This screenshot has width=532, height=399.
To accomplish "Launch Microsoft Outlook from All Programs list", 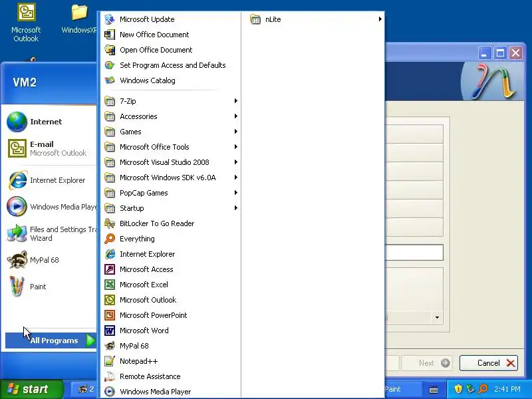I will tap(171, 300).
